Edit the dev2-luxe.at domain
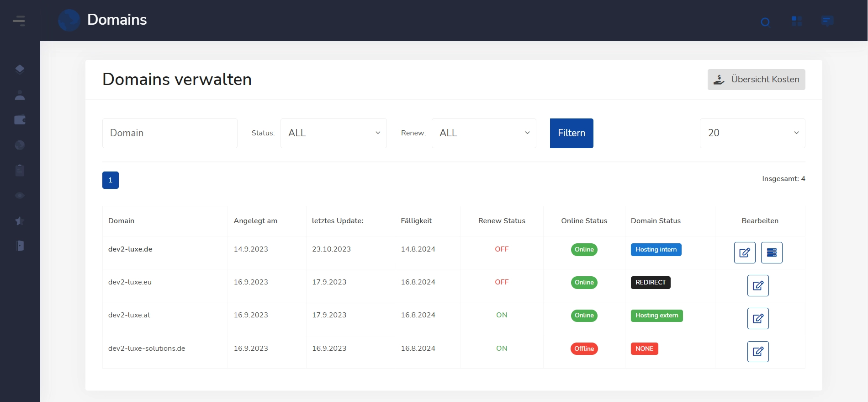The width and height of the screenshot is (868, 402). pos(758,318)
